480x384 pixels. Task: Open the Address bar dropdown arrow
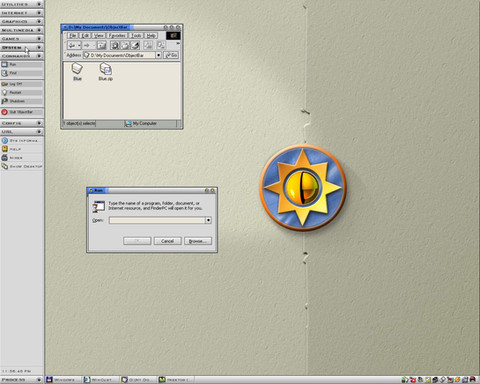click(159, 55)
